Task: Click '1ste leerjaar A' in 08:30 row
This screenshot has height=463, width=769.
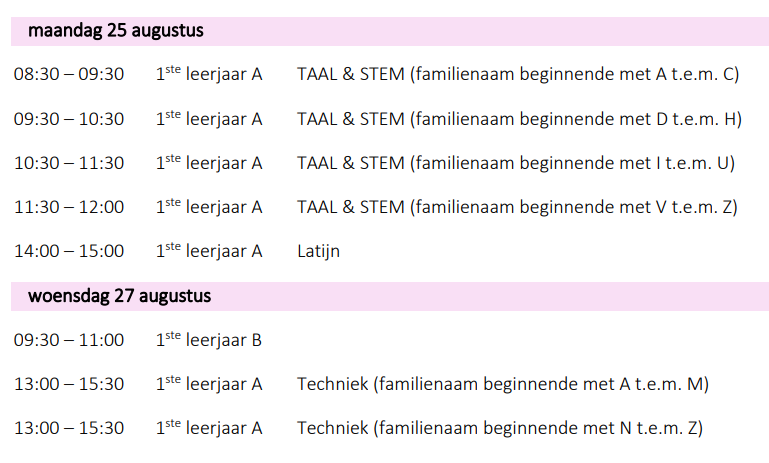Action: [209, 74]
